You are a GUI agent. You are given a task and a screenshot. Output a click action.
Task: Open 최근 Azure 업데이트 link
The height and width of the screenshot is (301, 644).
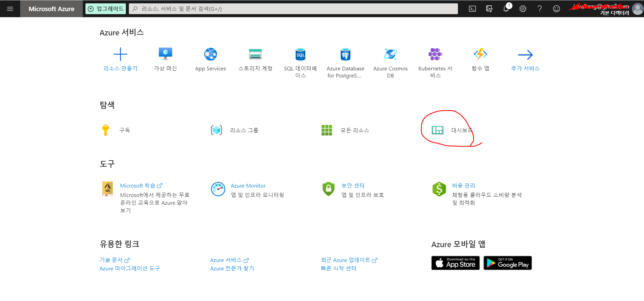pyautogui.click(x=349, y=260)
